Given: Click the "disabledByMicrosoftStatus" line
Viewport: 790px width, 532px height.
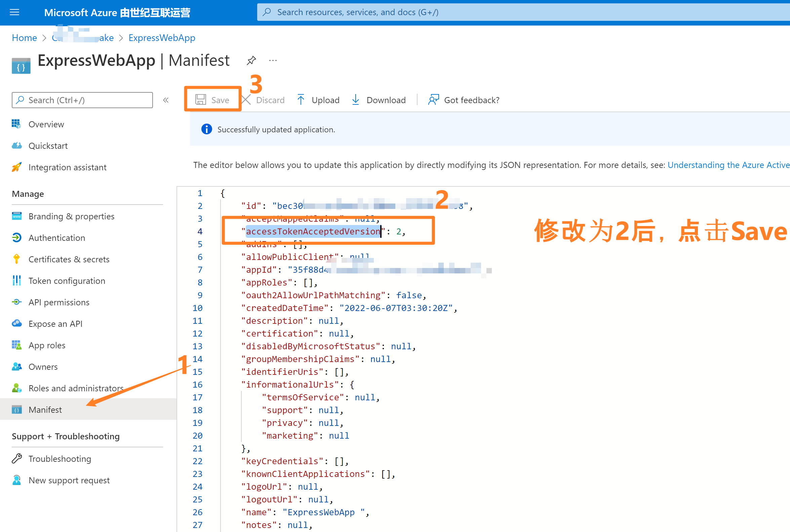Looking at the screenshot, I should [328, 346].
